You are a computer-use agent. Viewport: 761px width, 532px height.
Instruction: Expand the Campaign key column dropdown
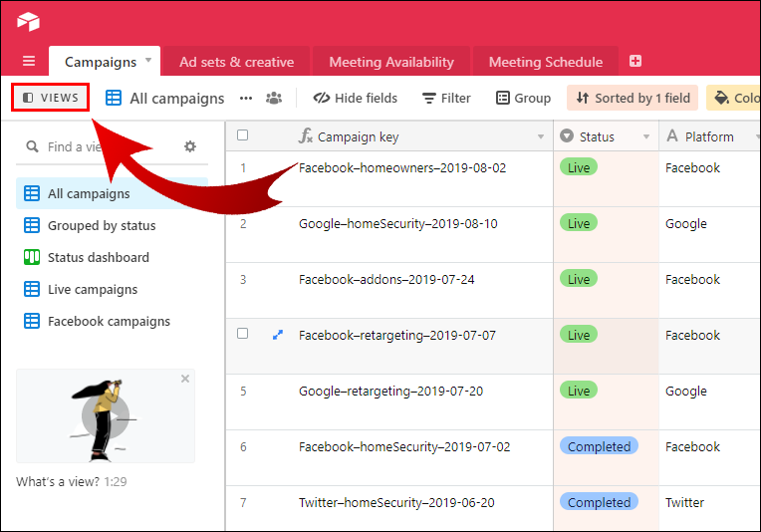pyautogui.click(x=541, y=137)
